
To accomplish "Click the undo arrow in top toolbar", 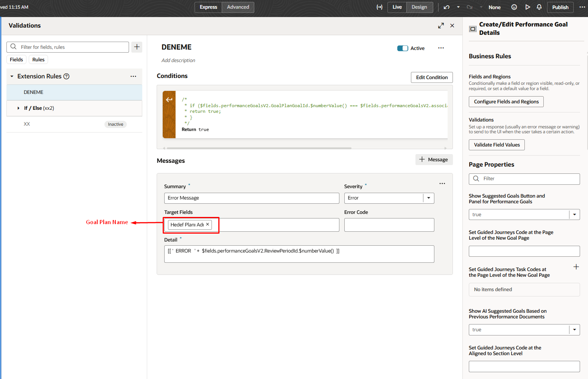I will click(x=446, y=7).
